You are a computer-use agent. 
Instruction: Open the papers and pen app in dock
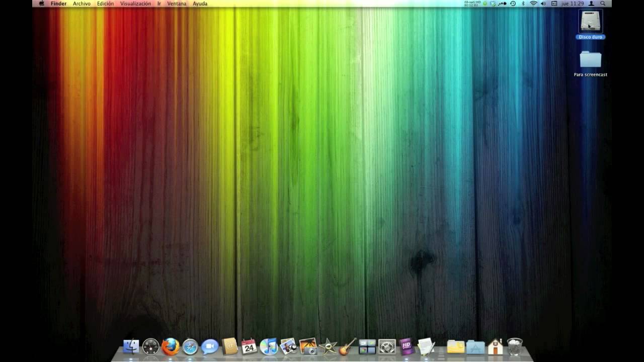[x=426, y=346]
